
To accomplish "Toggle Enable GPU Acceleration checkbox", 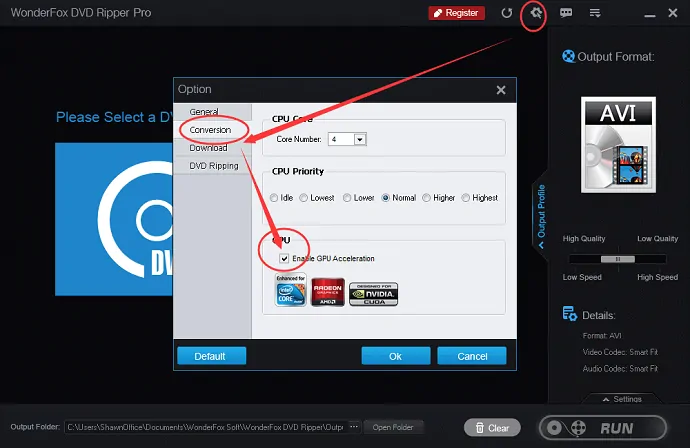I will click(x=284, y=258).
